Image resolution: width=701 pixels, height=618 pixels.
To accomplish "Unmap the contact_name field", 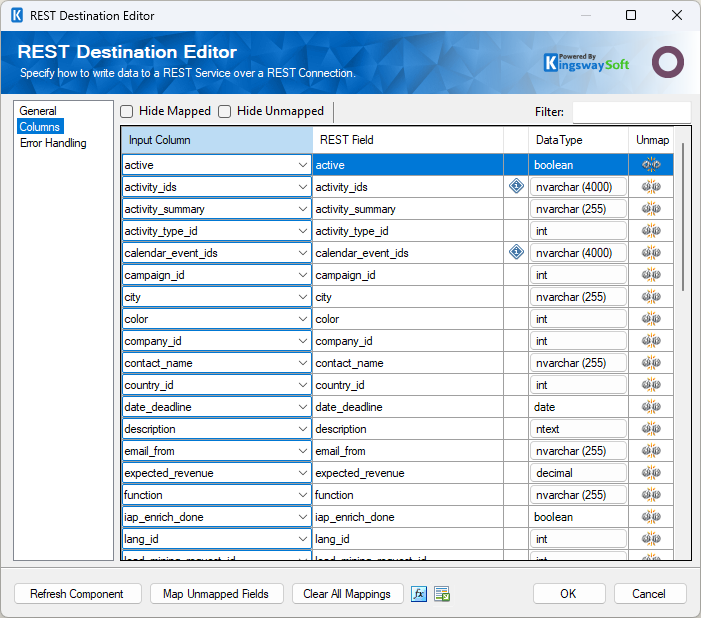I will tap(651, 363).
